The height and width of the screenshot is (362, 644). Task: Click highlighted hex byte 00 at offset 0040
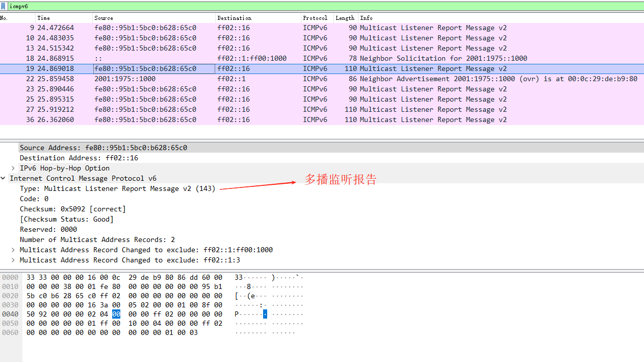[116, 314]
